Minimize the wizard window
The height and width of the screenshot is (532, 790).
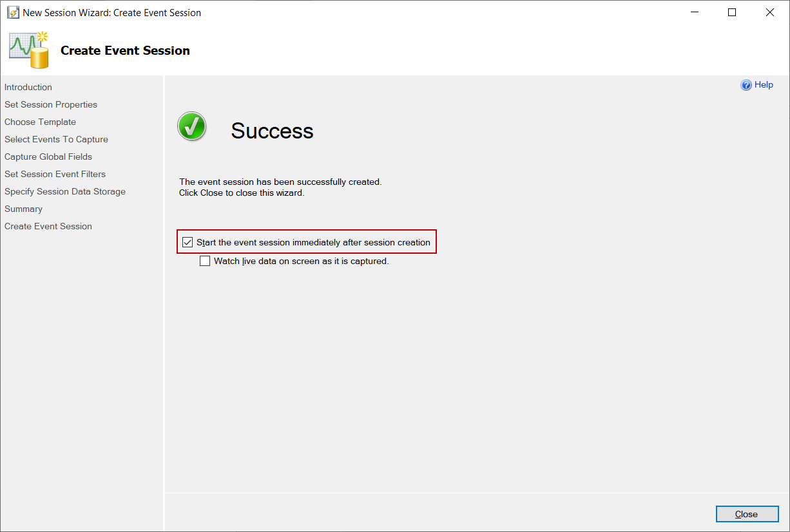tap(694, 12)
